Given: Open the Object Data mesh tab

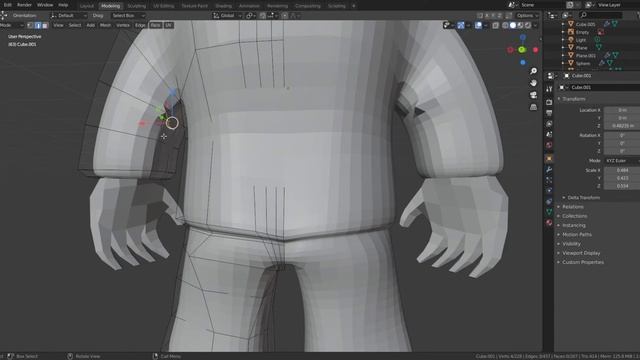Looking at the screenshot, I should point(549,212).
